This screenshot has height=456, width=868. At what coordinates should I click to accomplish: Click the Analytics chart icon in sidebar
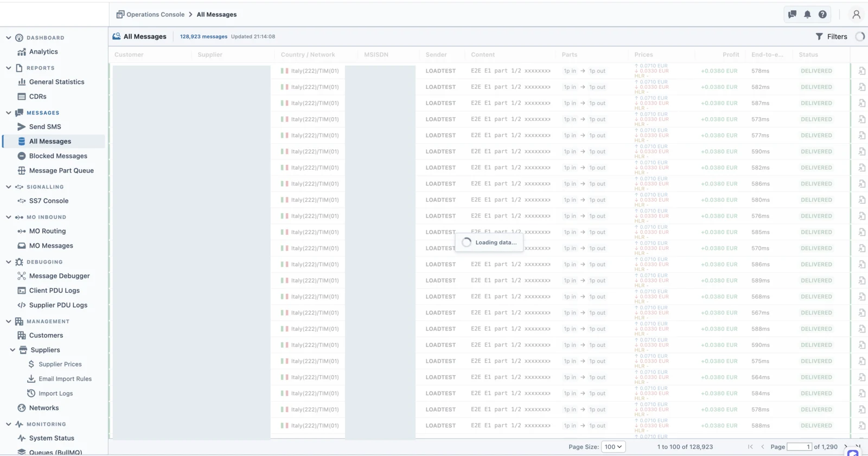22,52
